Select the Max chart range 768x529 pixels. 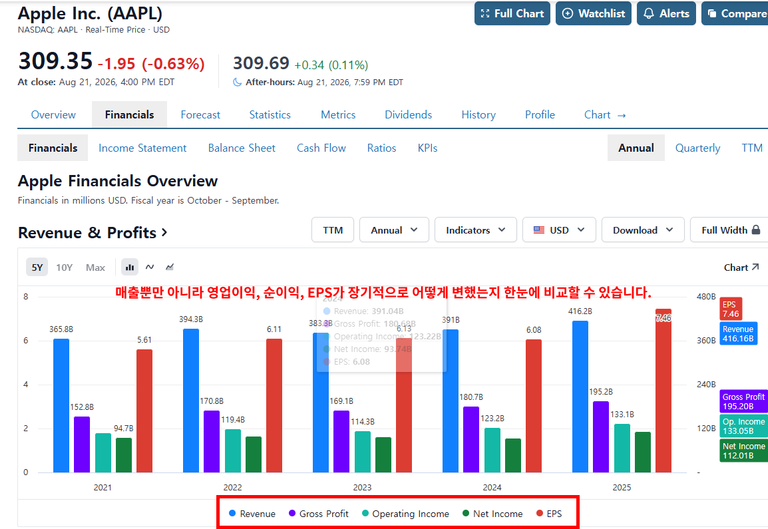tap(96, 267)
